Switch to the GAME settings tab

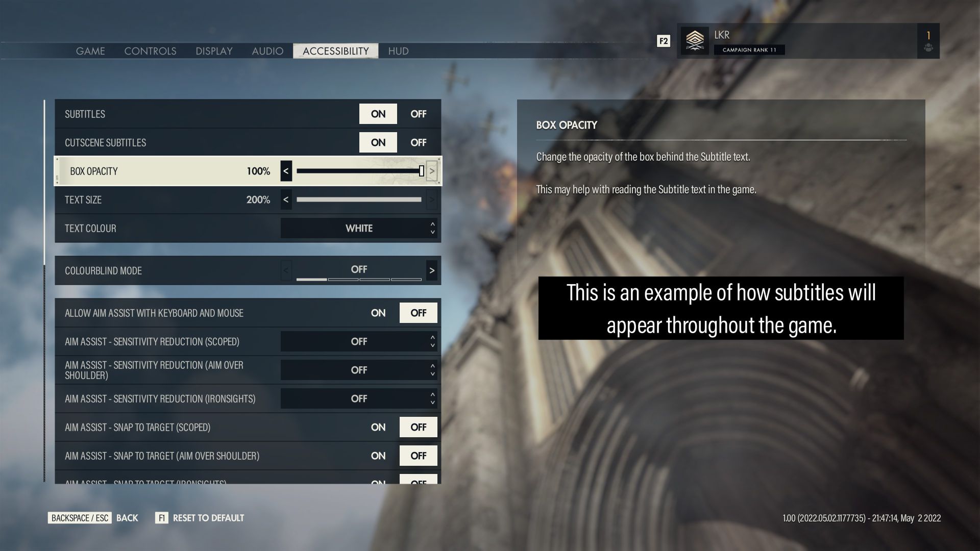click(89, 51)
